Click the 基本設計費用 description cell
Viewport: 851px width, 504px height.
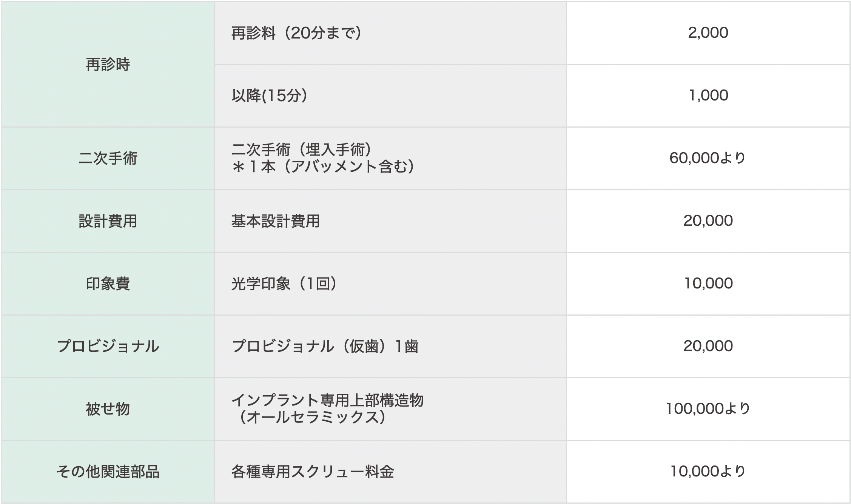pos(276,221)
